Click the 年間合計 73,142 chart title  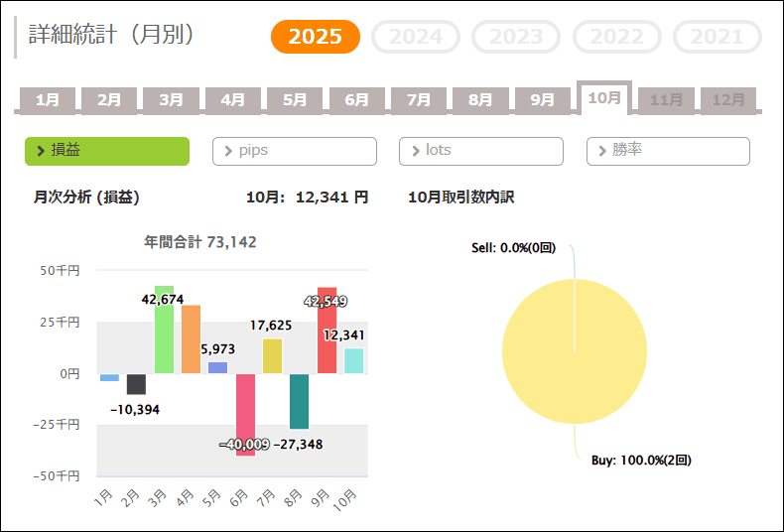[200, 242]
